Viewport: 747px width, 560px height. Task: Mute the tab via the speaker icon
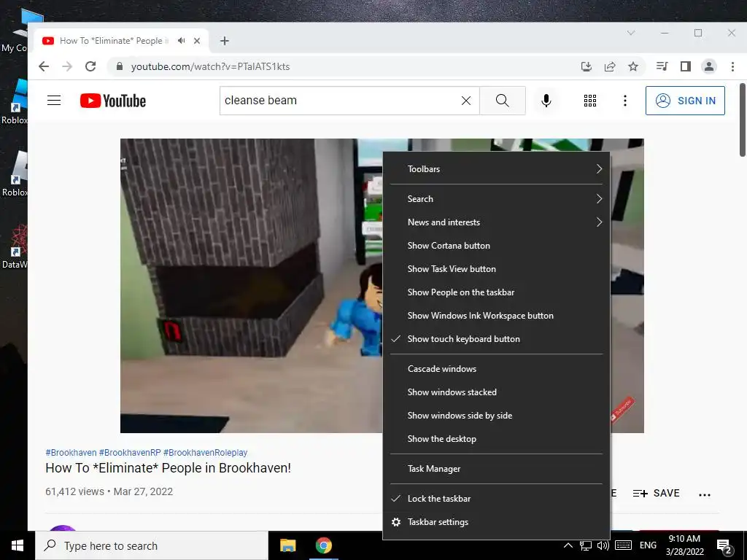(181, 41)
